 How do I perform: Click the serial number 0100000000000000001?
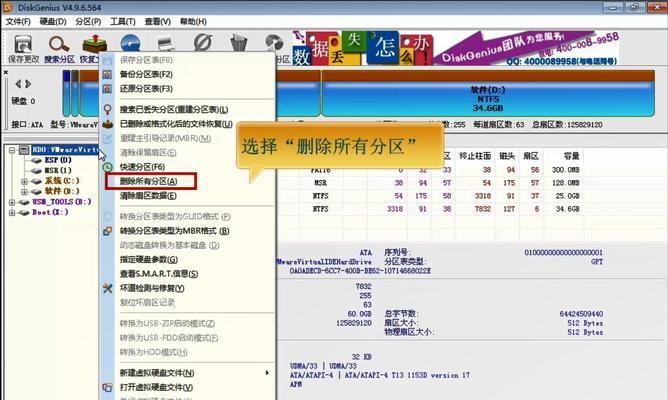[x=563, y=253]
